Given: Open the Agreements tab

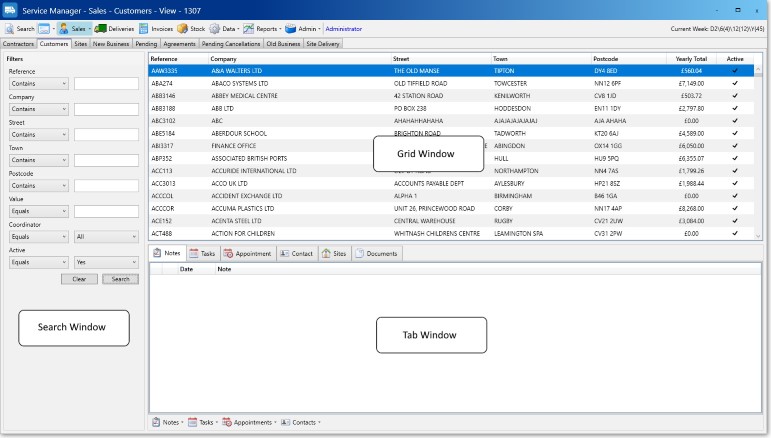Looking at the screenshot, I should coord(179,44).
